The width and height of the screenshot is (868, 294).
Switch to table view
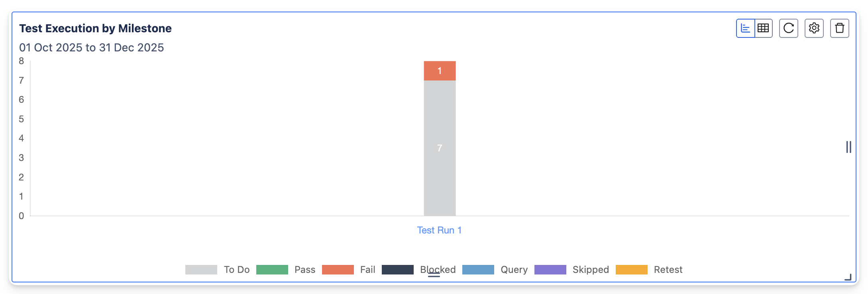[x=763, y=28]
